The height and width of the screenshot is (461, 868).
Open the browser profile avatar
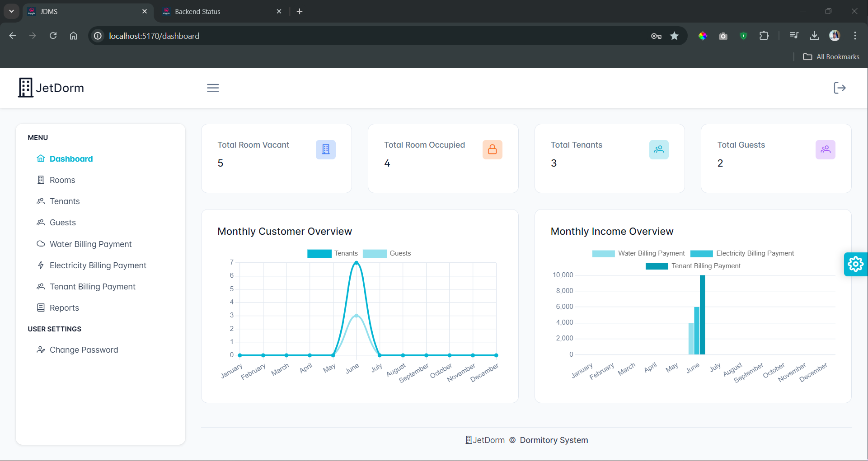click(835, 36)
